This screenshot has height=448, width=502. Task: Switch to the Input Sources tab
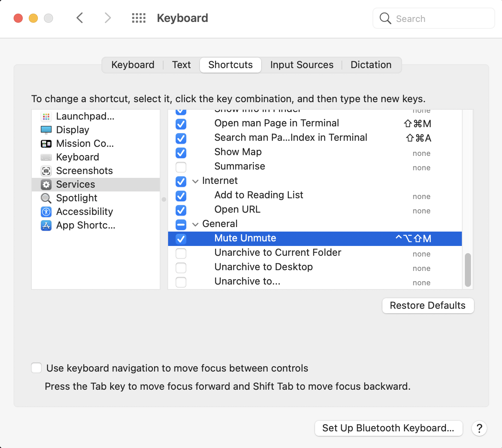(301, 65)
